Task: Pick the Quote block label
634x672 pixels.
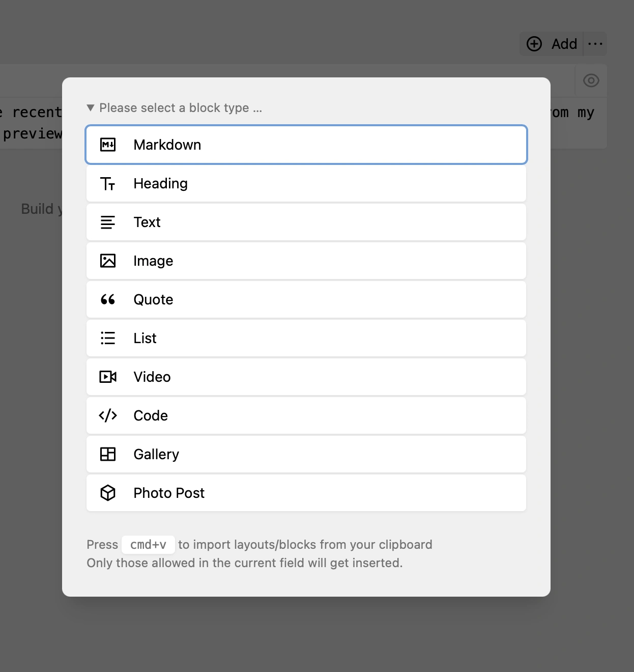Action: click(x=153, y=299)
